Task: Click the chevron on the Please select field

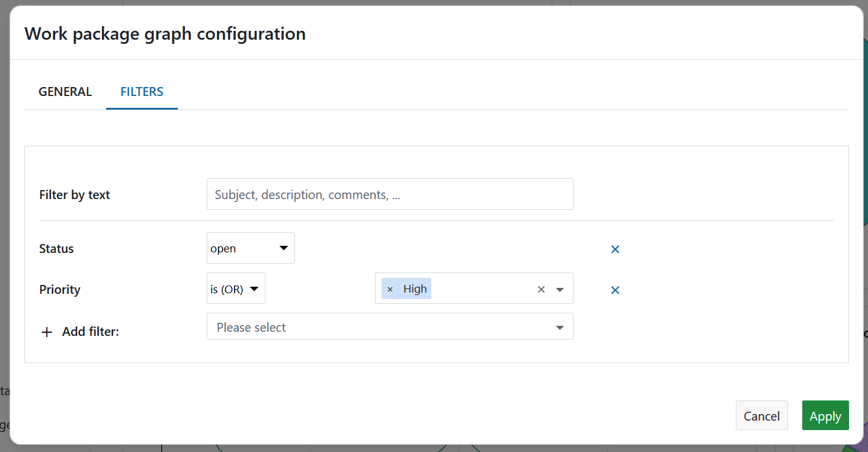Action: point(559,326)
